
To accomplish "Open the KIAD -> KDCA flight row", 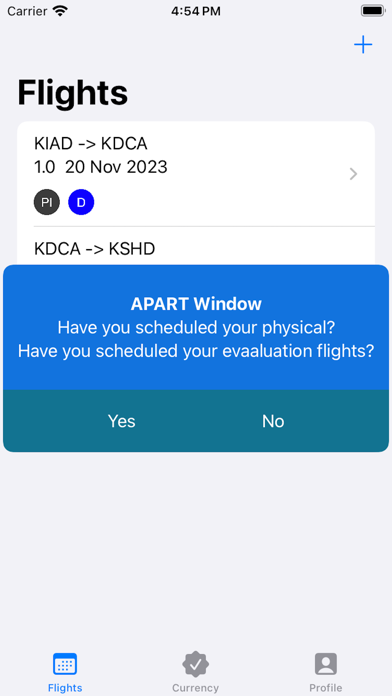I will click(196, 174).
